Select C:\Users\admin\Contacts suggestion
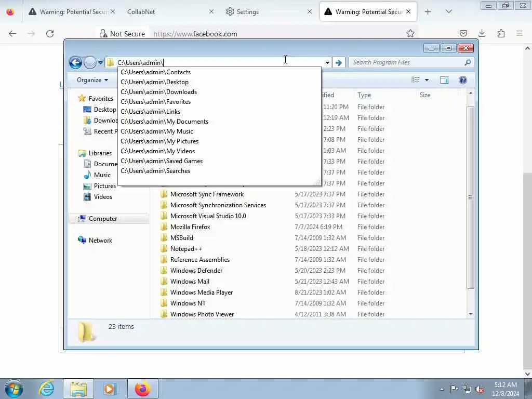The image size is (532, 399). pos(219,72)
